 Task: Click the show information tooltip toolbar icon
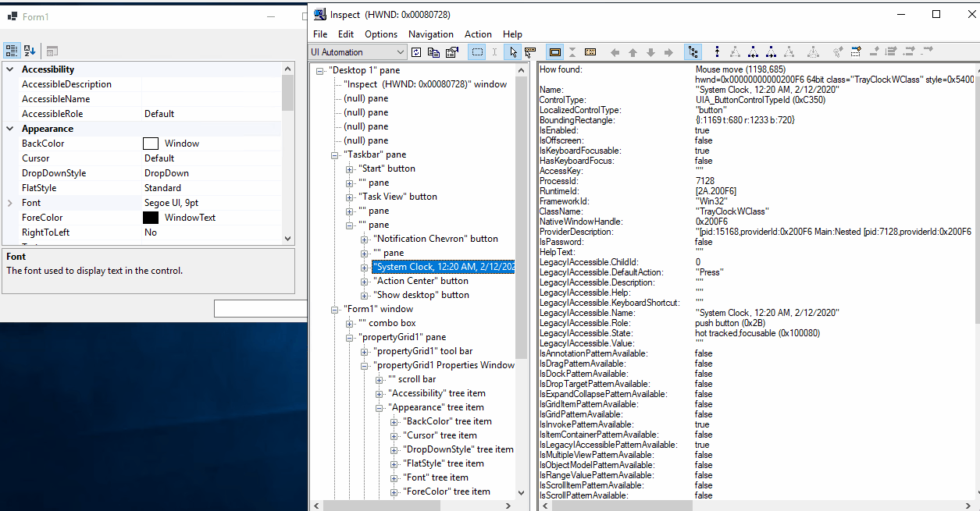[x=530, y=52]
